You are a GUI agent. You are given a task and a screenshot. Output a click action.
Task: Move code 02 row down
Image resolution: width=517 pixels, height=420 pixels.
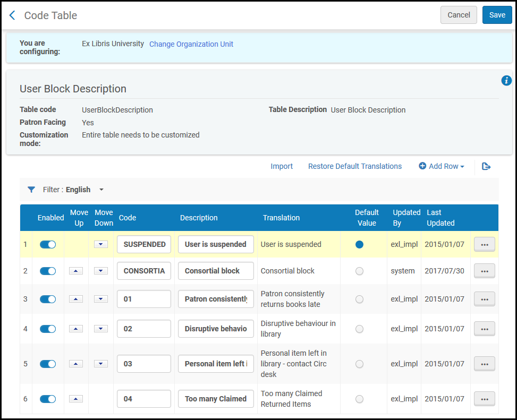pos(101,329)
